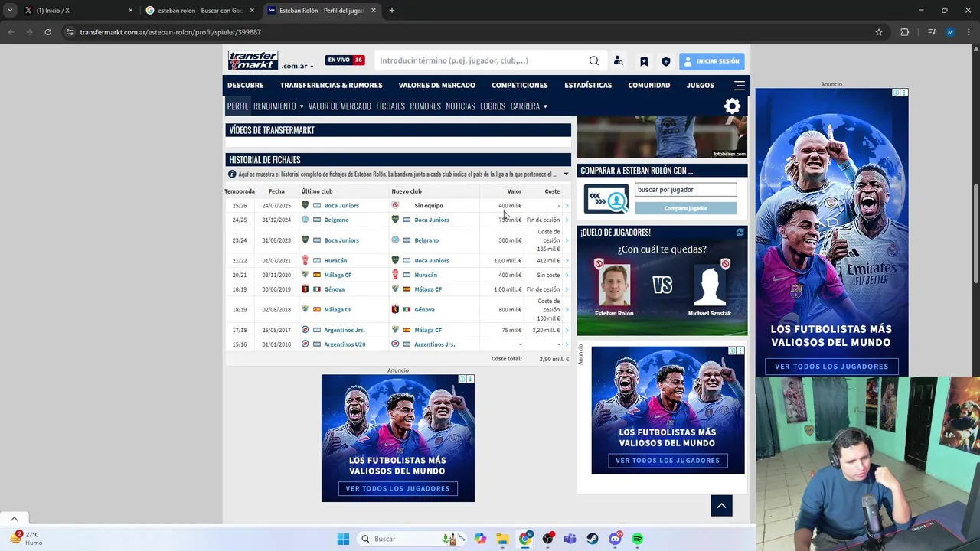The image size is (980, 551).
Task: Expand the Historial de fichajes info text
Action: 566,174
